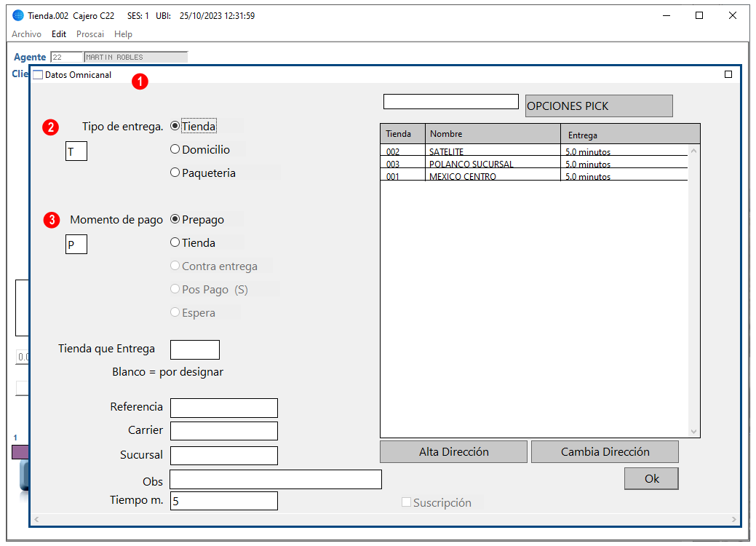Open the Proscai menu
Viewport: 756px width, 546px height.
[x=90, y=34]
